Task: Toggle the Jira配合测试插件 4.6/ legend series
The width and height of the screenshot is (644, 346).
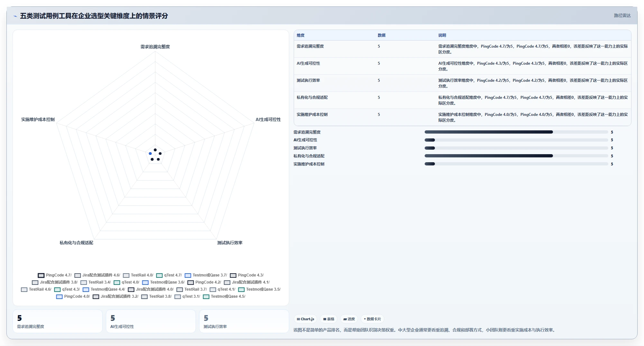Action: click(x=97, y=275)
